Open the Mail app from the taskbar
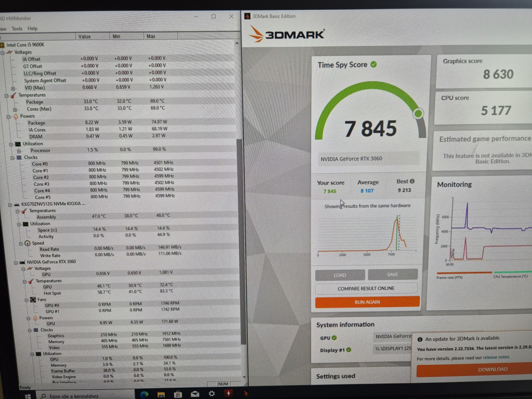532x399 pixels. tap(195, 394)
